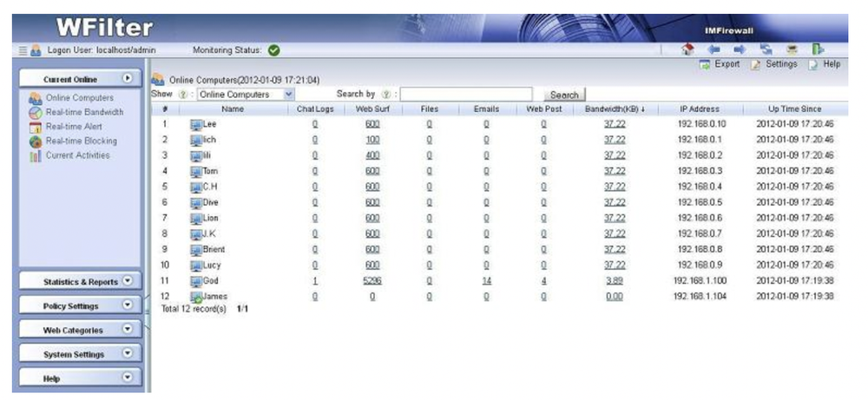This screenshot has width=868, height=400.
Task: Click the name Lucy in the table
Action: pyautogui.click(x=212, y=266)
